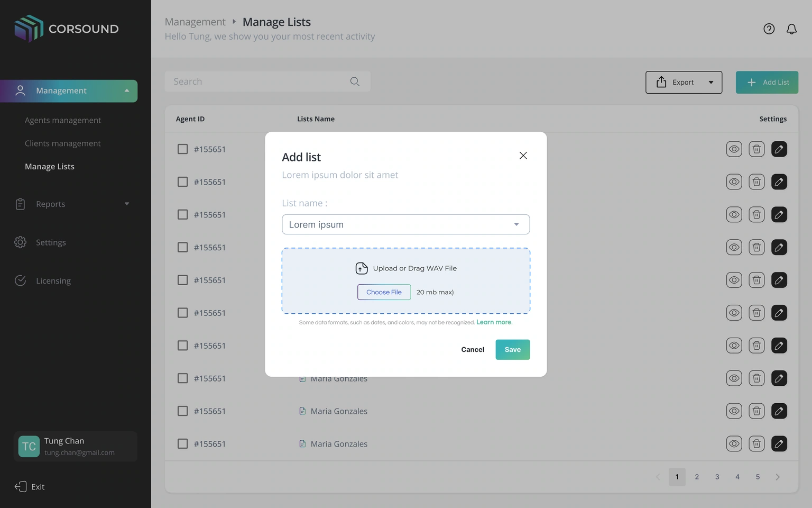Click the edit pencil icon in first table row
Screen dimensions: 812x508
coord(779,149)
